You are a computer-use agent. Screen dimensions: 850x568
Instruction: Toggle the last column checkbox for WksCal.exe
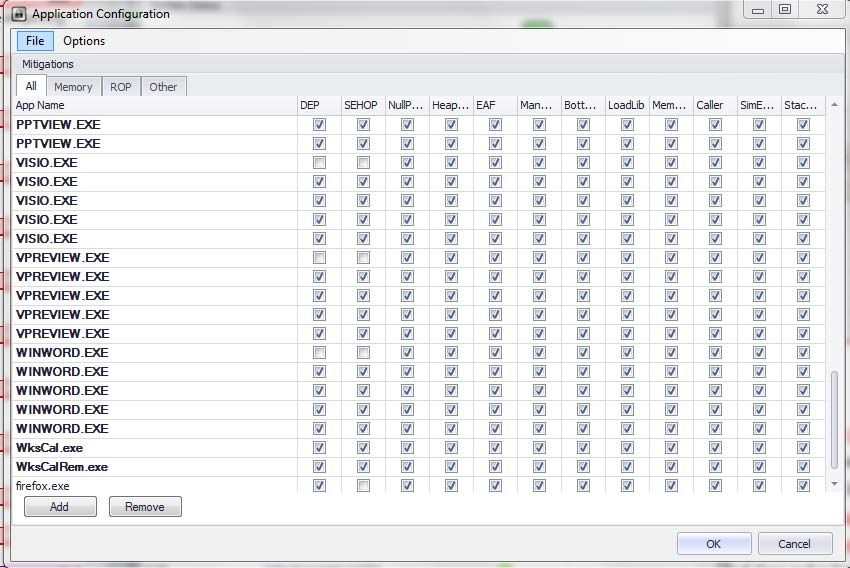point(803,448)
